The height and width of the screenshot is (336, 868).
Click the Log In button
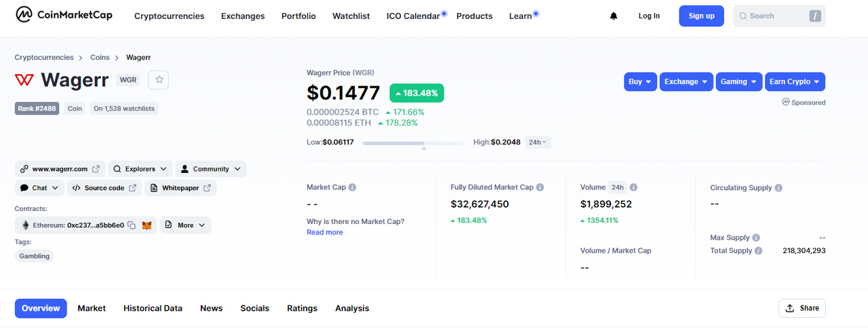tap(649, 16)
